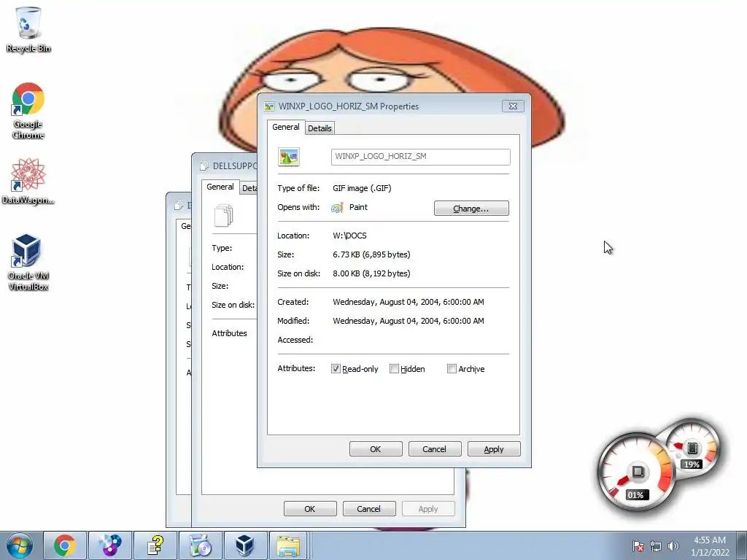The height and width of the screenshot is (560, 747).
Task: Click OK in the DELLSUPPORT properties window
Action: coord(309,508)
